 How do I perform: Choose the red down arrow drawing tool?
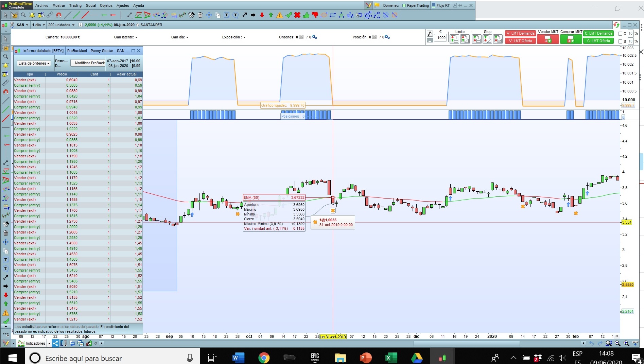coord(262,15)
